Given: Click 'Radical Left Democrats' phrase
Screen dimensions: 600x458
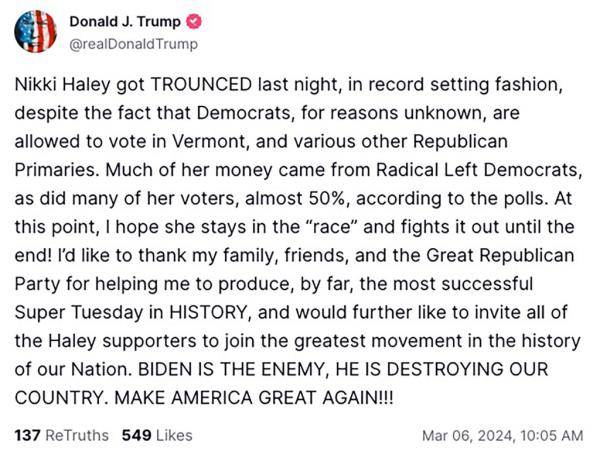Looking at the screenshot, I should click(x=476, y=170).
